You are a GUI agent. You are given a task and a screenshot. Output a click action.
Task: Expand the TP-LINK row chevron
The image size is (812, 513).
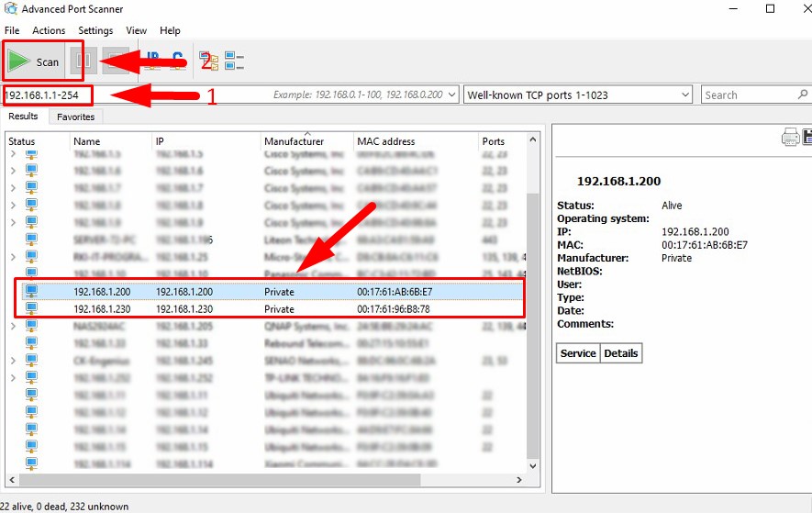(13, 378)
